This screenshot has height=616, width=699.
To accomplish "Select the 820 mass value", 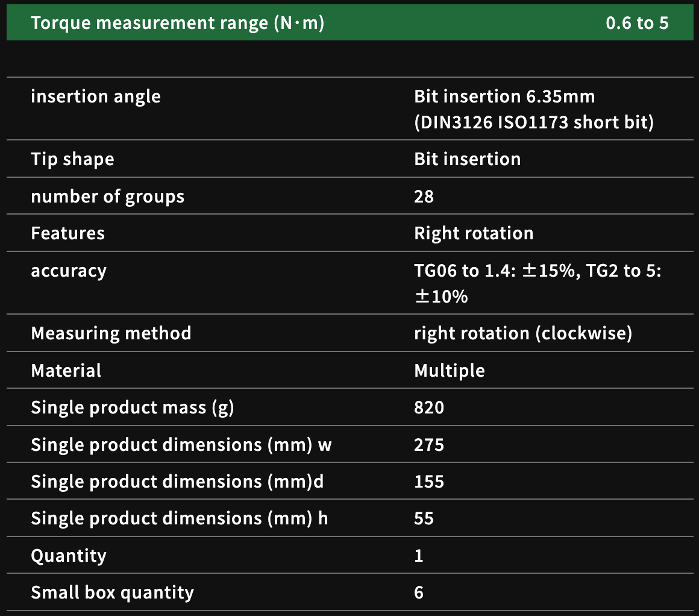I will click(429, 407).
